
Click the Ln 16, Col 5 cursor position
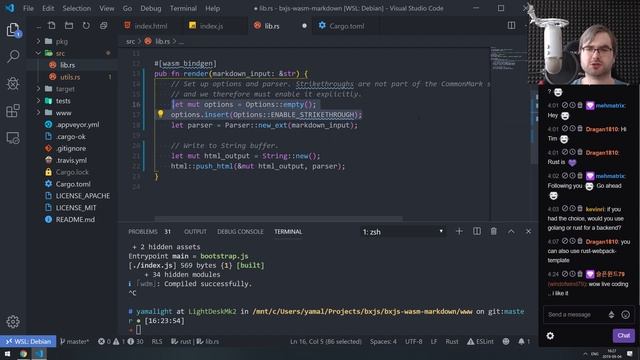coord(325,341)
